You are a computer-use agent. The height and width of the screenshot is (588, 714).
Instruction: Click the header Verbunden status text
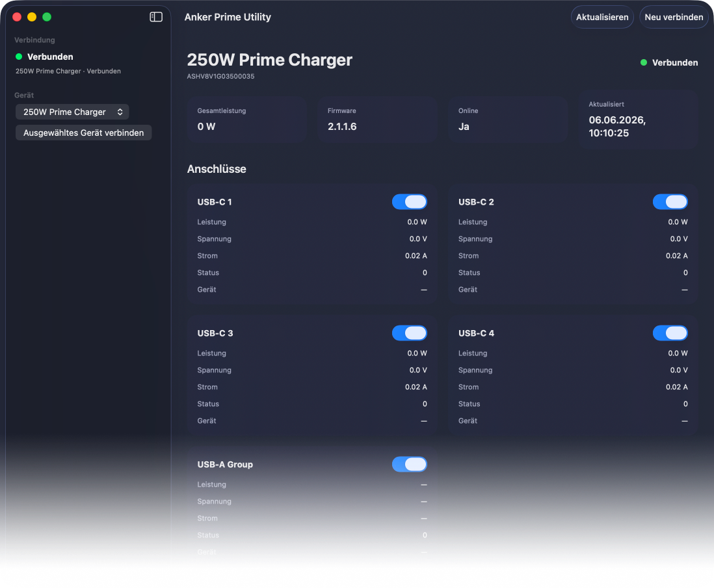coord(675,63)
